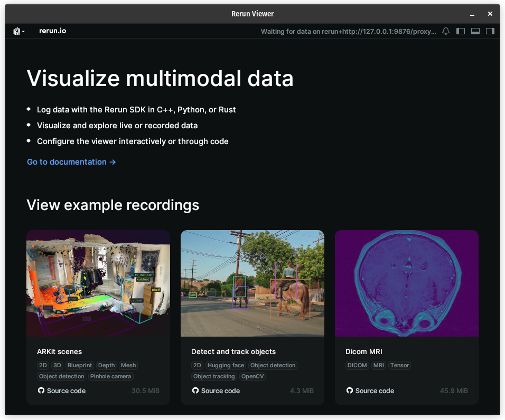Click the Hugging face tag
The image size is (505, 420).
click(x=226, y=365)
